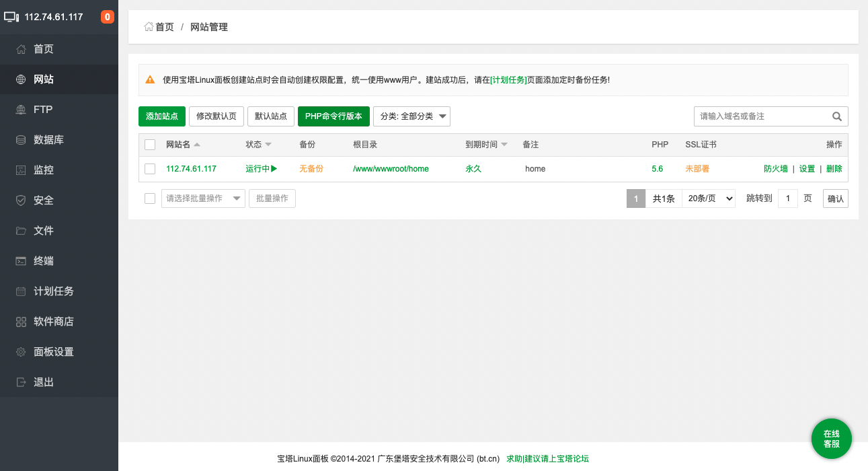Click the 运行中 status text
The height and width of the screenshot is (471, 868).
(258, 169)
